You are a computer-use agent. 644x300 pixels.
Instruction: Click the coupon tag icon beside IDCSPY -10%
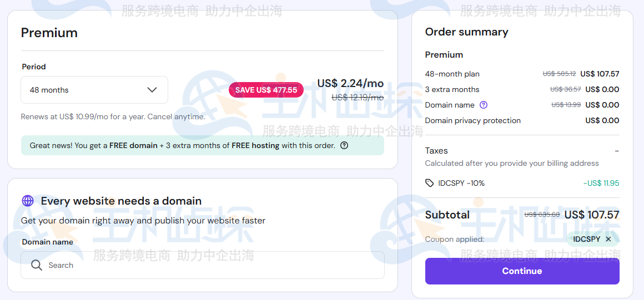click(430, 183)
